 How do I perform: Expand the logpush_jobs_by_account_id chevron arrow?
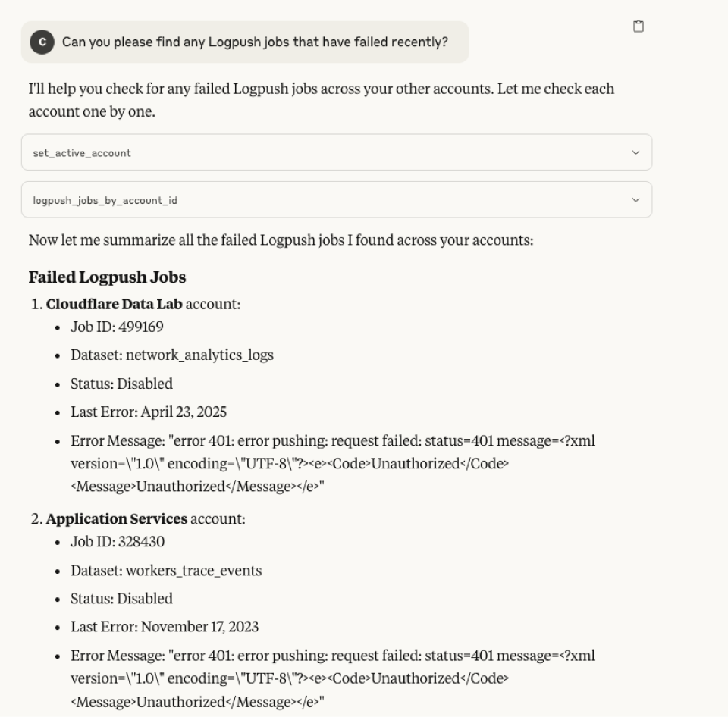tap(635, 200)
